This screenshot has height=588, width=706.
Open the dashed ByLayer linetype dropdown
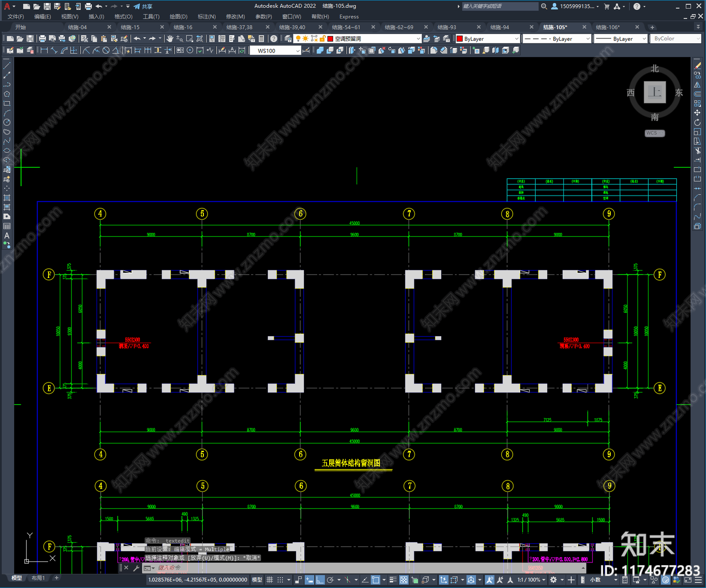[x=557, y=39]
